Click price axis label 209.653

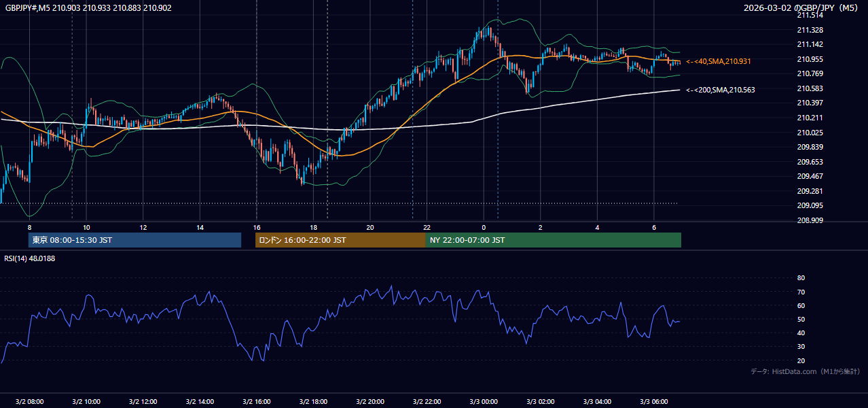(810, 162)
